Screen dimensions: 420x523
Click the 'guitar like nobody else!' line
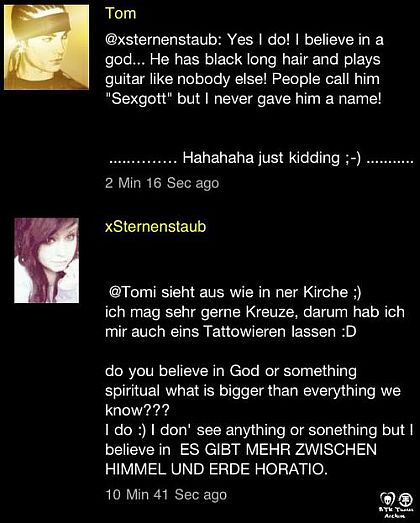[x=243, y=79]
